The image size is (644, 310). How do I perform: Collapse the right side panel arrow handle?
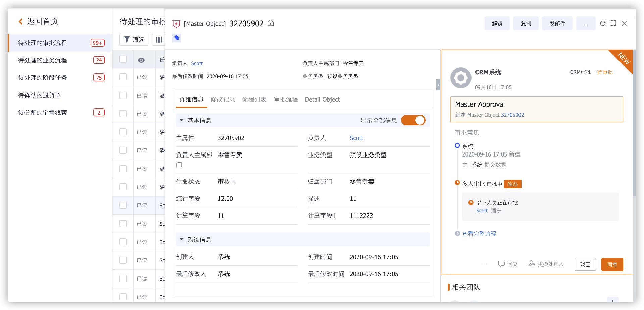coord(438,85)
